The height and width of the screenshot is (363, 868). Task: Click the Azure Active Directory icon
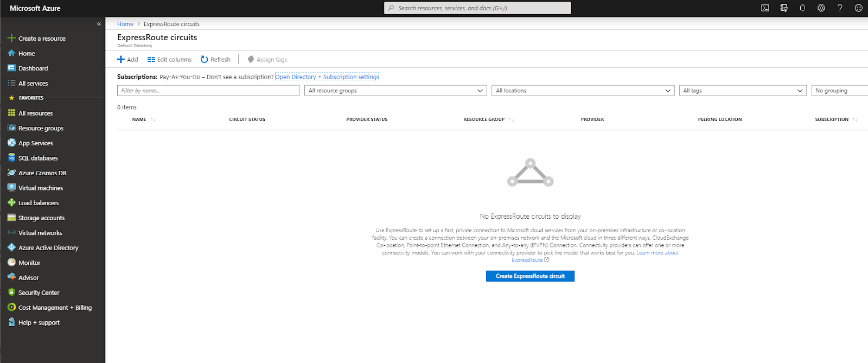(11, 247)
